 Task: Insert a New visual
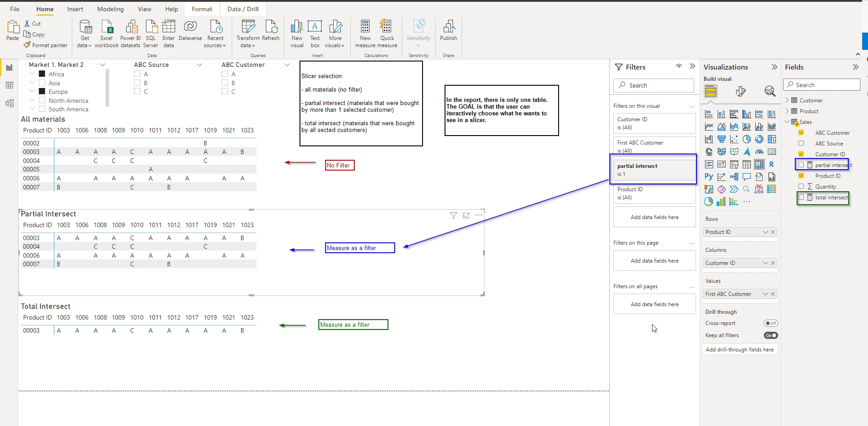tap(297, 34)
